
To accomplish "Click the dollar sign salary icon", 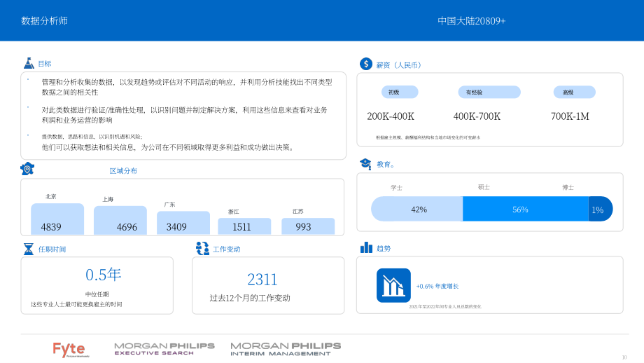I will pyautogui.click(x=366, y=64).
